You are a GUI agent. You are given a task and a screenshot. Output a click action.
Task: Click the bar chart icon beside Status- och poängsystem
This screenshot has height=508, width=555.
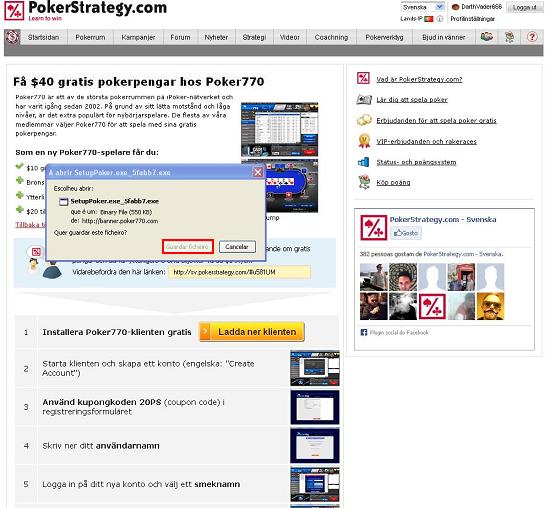pyautogui.click(x=364, y=162)
